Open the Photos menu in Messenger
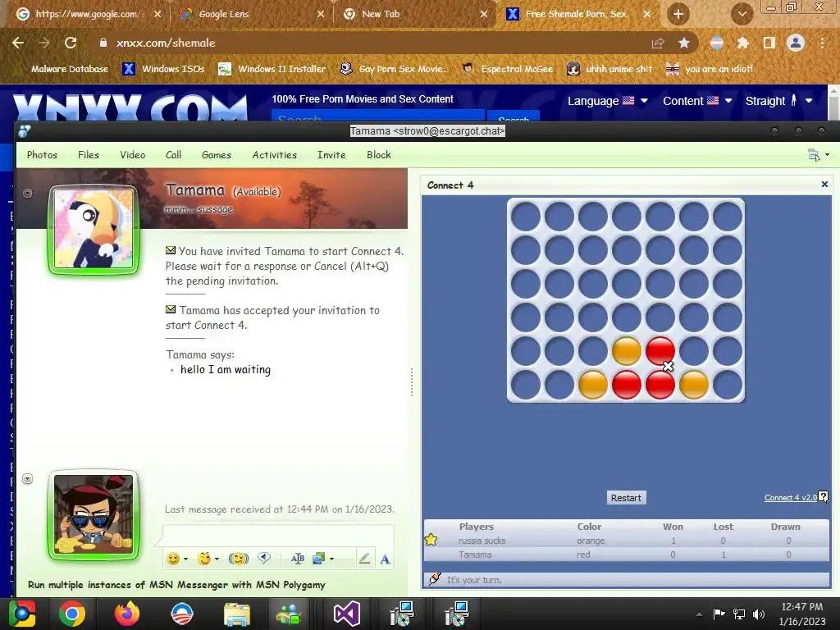Image resolution: width=840 pixels, height=630 pixels. (42, 155)
